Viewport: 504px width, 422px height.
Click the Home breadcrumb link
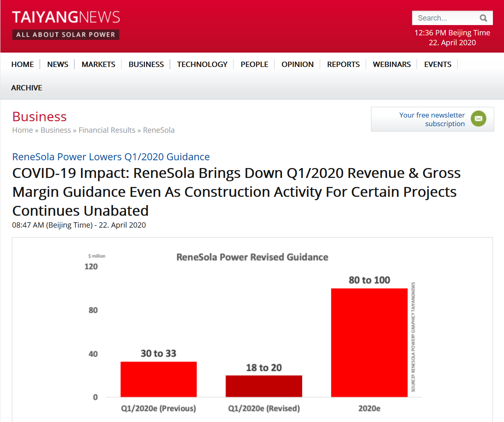point(23,130)
